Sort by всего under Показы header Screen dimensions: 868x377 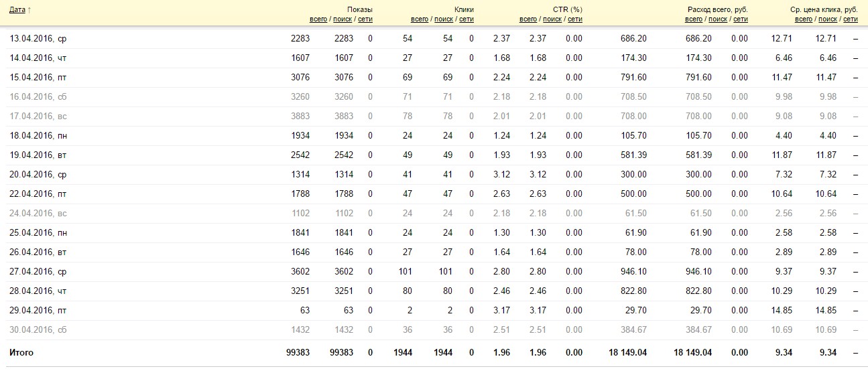(318, 19)
